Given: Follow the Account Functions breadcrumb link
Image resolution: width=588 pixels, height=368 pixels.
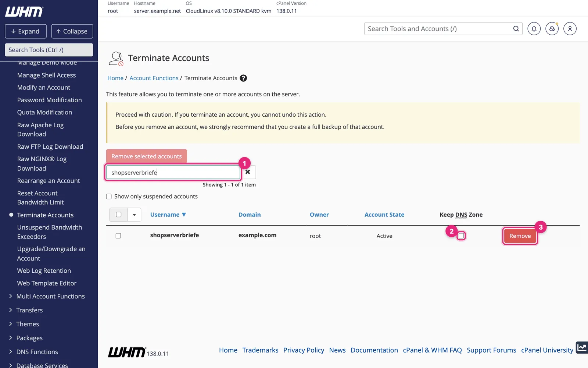Looking at the screenshot, I should pos(154,78).
